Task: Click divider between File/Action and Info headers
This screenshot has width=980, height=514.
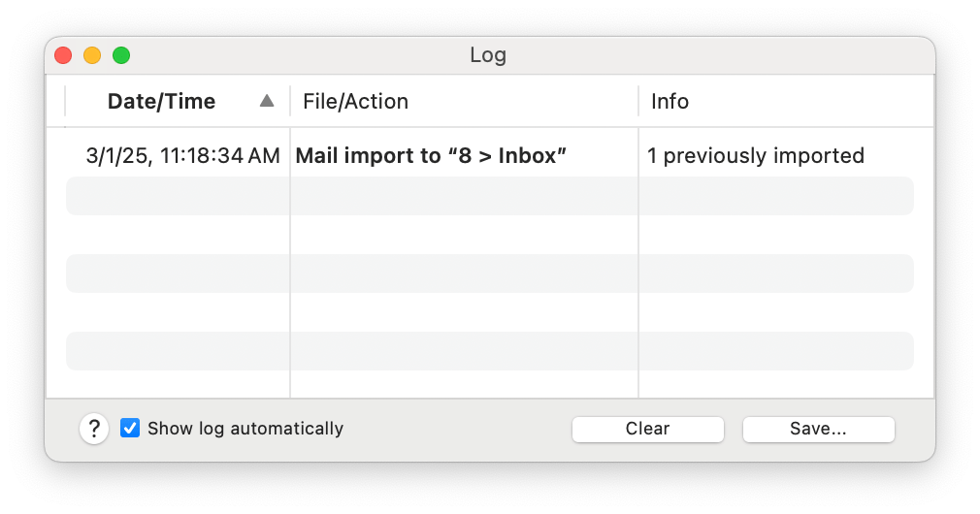Action: 638,102
